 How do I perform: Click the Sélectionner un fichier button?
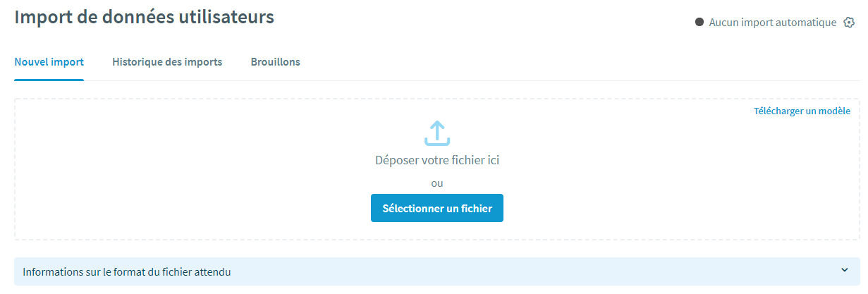pyautogui.click(x=437, y=208)
